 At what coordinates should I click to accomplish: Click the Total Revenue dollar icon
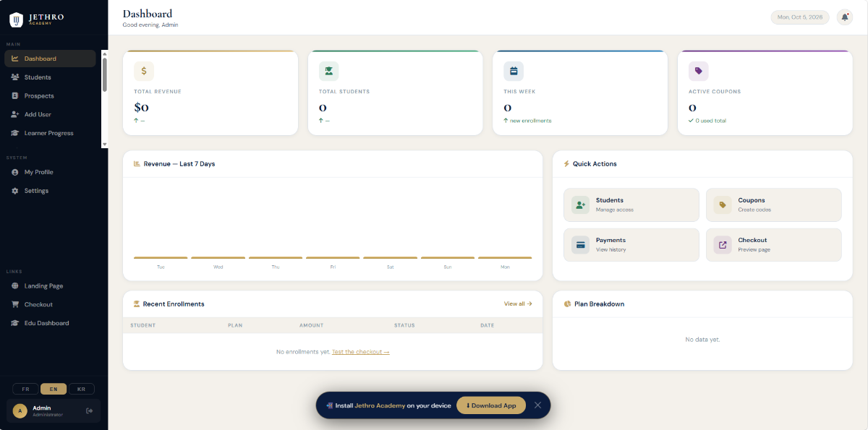click(144, 71)
